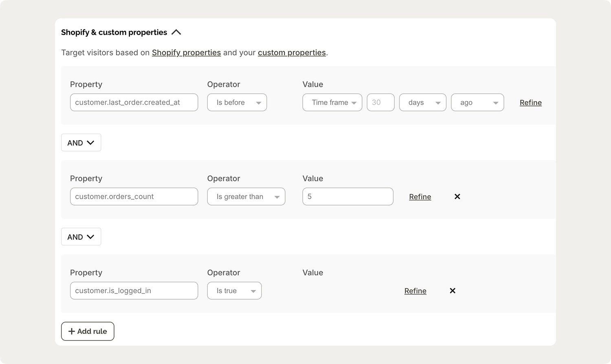Click the 30 time frame number field
The height and width of the screenshot is (364, 611).
pyautogui.click(x=380, y=103)
